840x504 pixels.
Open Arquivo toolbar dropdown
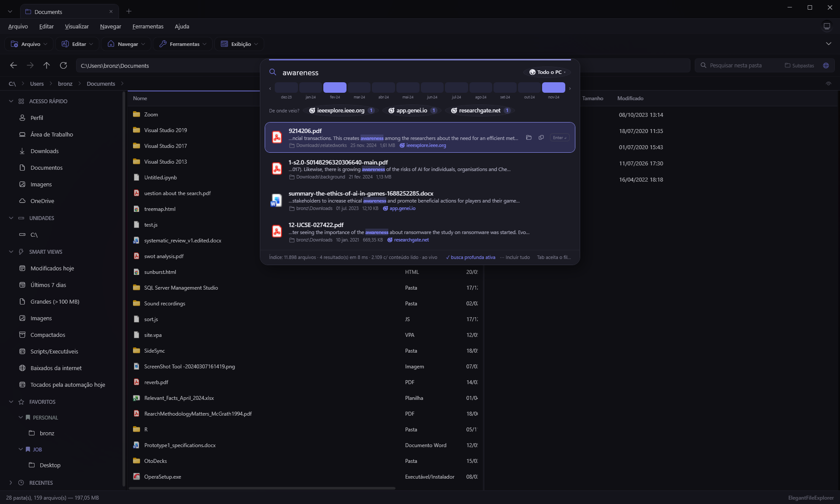click(x=29, y=44)
